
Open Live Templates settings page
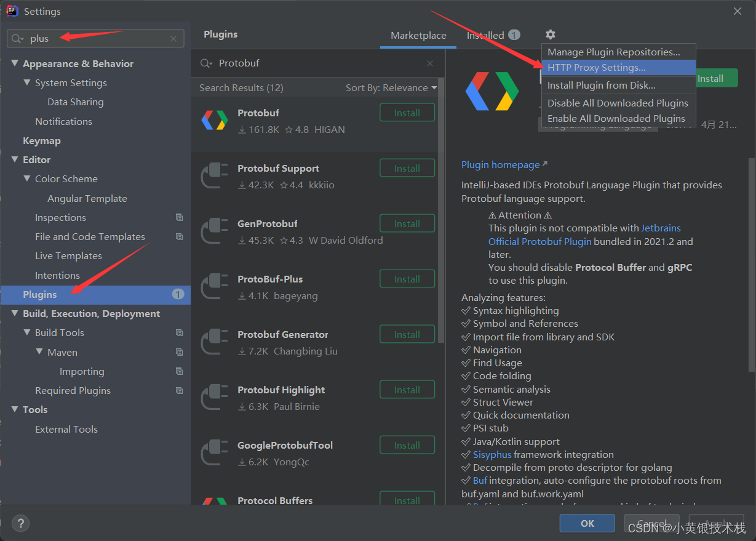68,255
